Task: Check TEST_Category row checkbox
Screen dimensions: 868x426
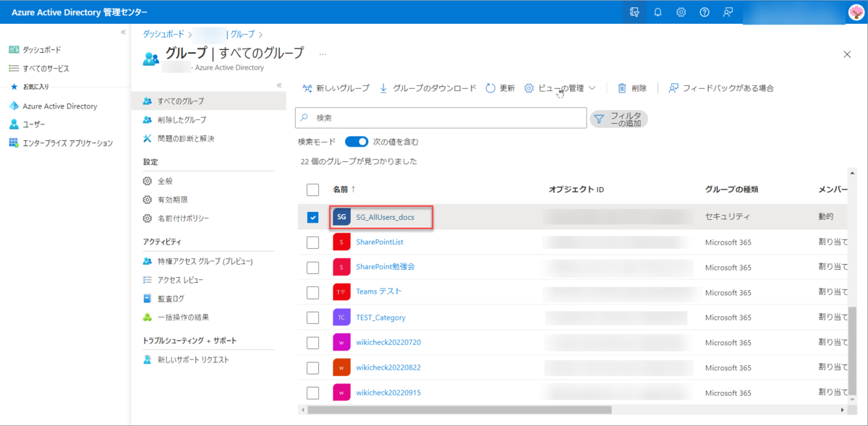Action: [312, 318]
